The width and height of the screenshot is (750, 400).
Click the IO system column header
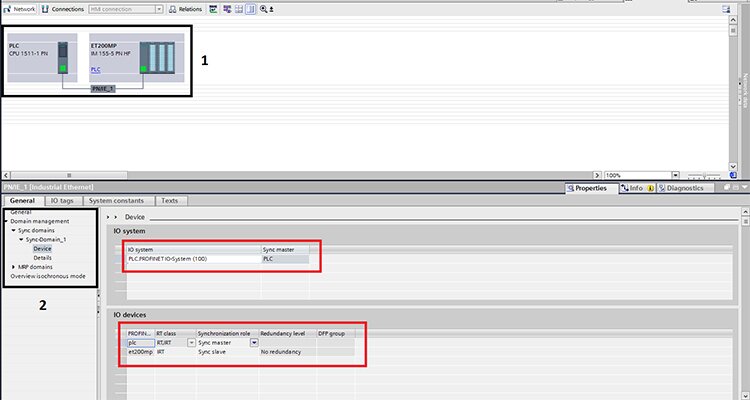tap(193, 250)
